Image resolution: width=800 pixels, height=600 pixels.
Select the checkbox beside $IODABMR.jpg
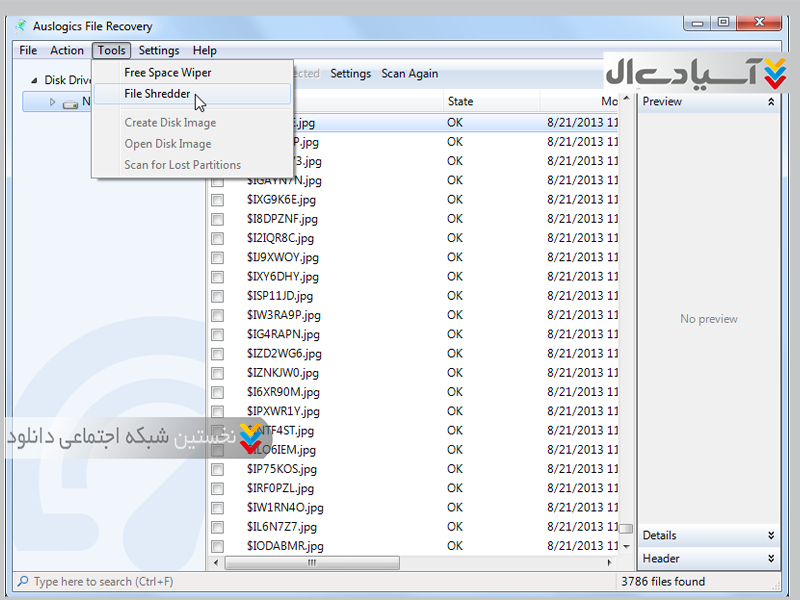[x=217, y=547]
